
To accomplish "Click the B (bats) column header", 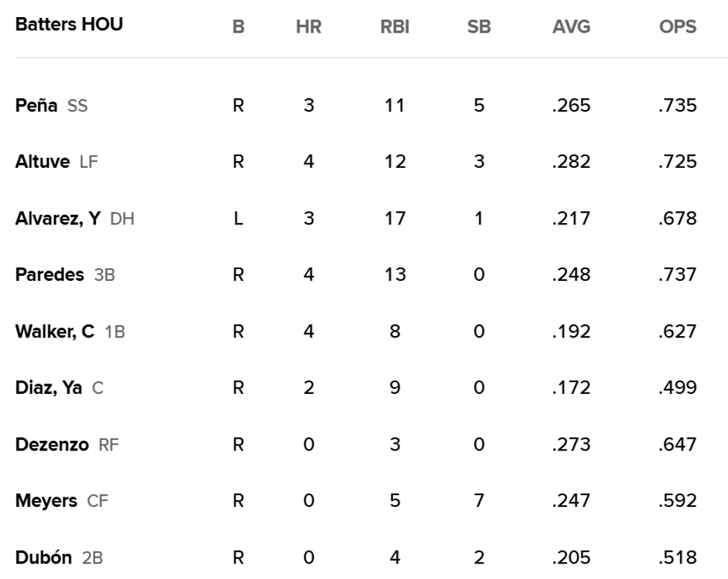I will [x=238, y=28].
